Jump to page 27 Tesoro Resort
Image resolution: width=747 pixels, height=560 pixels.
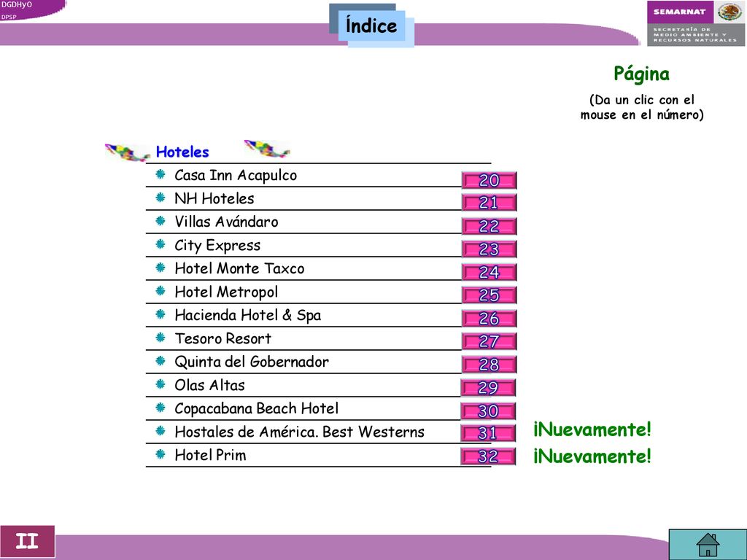pyautogui.click(x=489, y=341)
